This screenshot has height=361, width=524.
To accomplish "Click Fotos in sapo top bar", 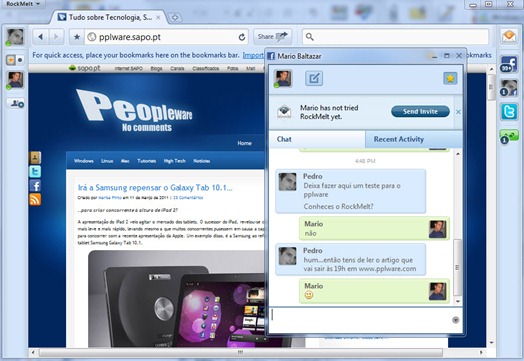I will coord(233,69).
